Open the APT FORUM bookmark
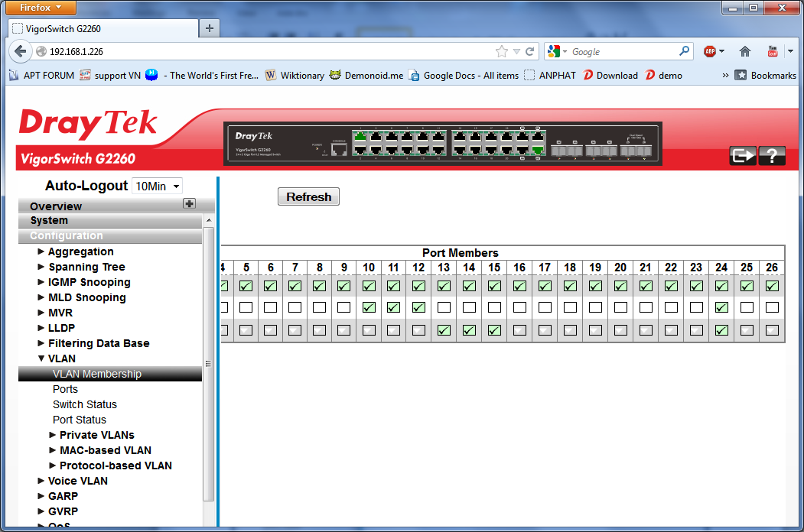 [x=41, y=76]
